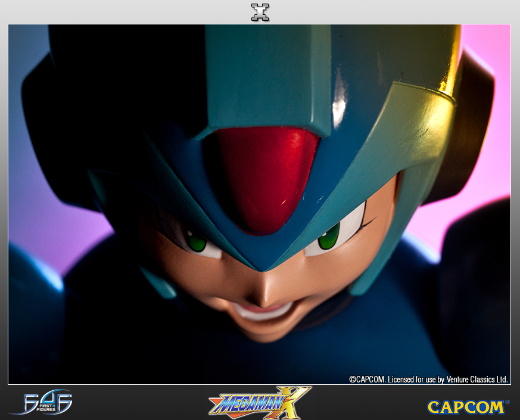Click the Mega Man X logo
The height and width of the screenshot is (420, 520).
coord(260,402)
